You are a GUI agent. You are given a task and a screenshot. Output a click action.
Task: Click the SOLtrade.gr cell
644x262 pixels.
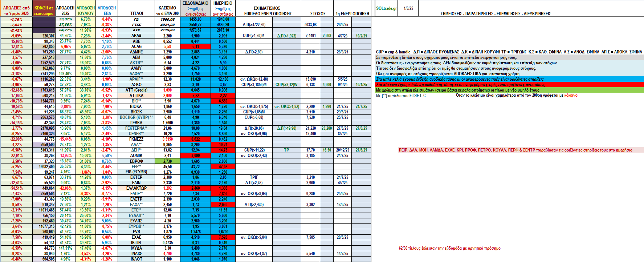(x=386, y=8)
